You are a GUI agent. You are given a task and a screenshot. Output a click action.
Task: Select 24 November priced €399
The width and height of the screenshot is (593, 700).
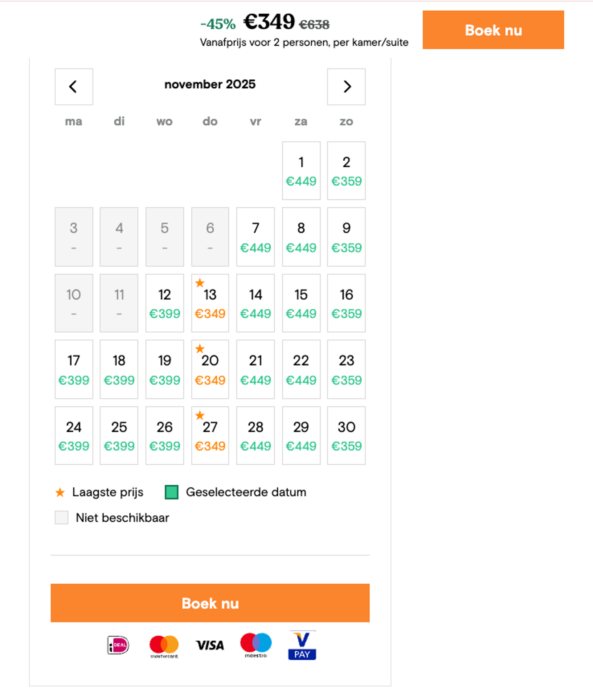[74, 436]
